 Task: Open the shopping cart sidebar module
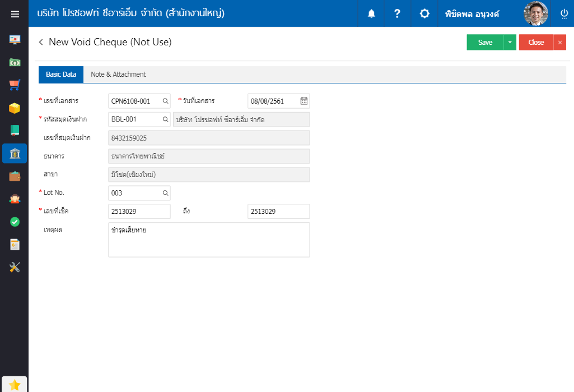coord(15,85)
